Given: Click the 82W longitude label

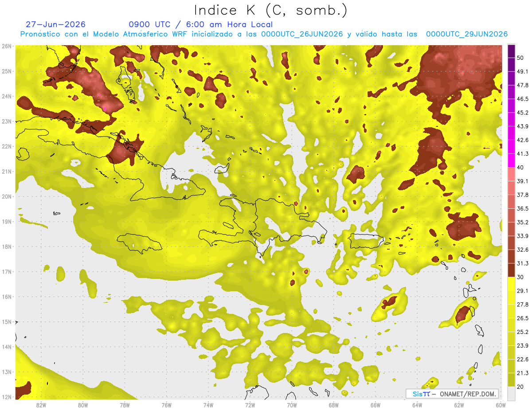Looking at the screenshot, I should (x=41, y=405).
